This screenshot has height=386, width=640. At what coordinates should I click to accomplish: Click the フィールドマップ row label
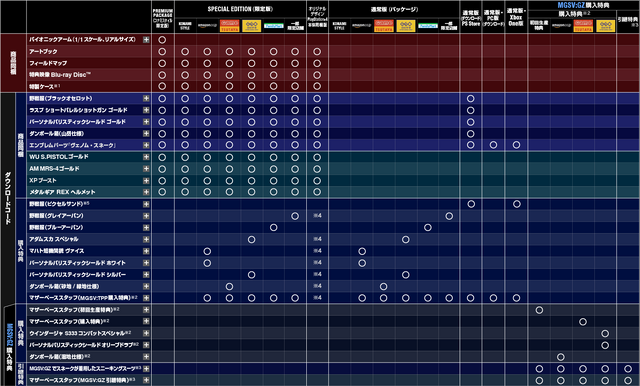(x=48, y=63)
